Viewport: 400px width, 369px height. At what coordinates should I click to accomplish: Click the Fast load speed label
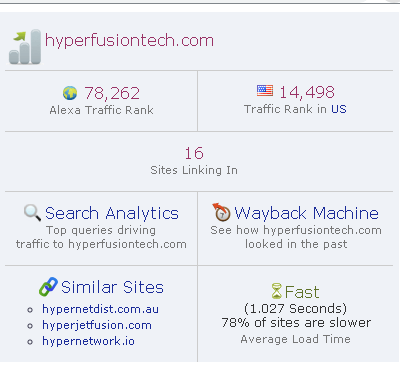point(302,292)
